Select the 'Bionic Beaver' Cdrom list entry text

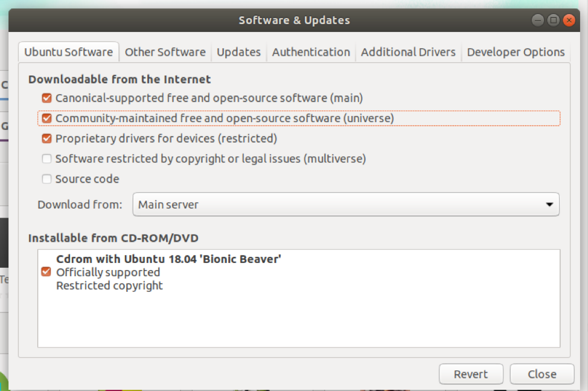(168, 259)
